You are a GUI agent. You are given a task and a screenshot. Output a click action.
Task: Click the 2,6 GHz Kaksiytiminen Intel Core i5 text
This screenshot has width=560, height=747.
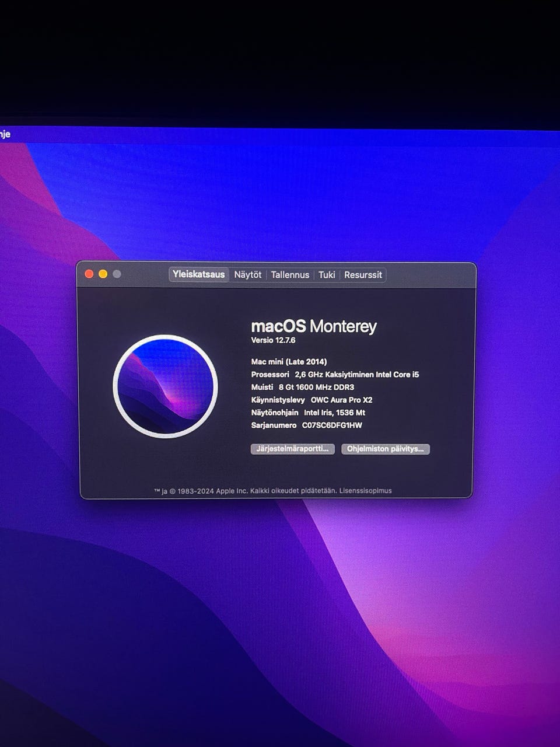[357, 375]
